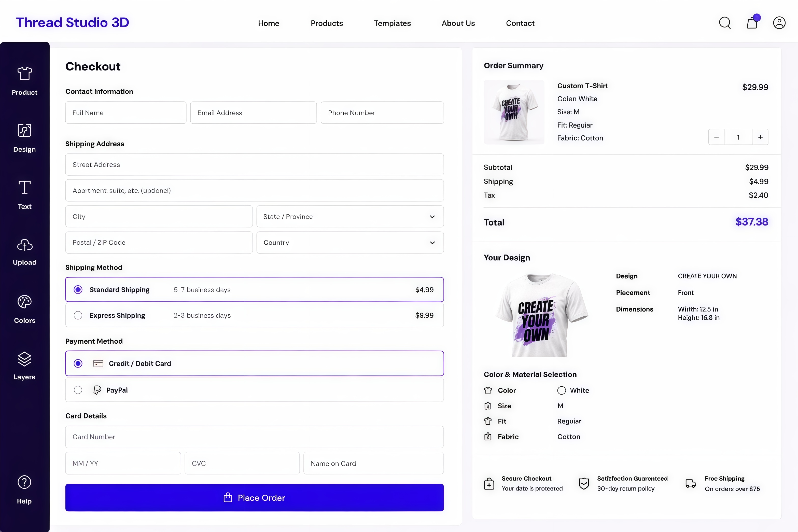Click the Phone Number field

[x=382, y=113]
